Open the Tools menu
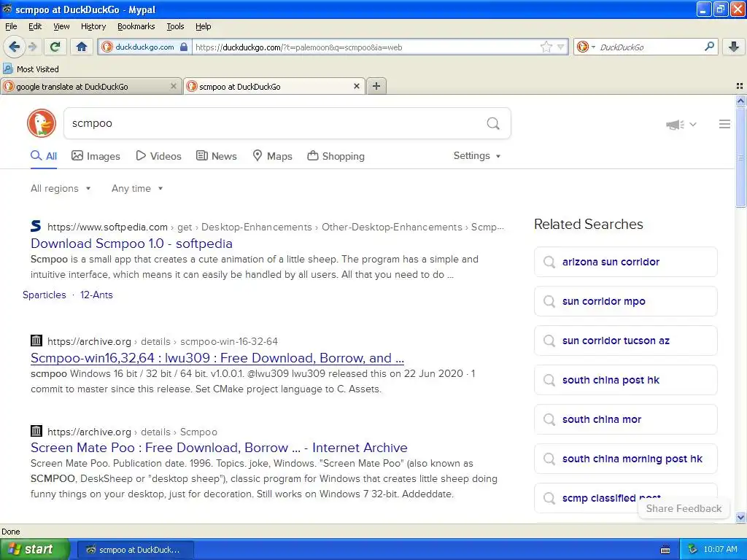 (x=175, y=26)
